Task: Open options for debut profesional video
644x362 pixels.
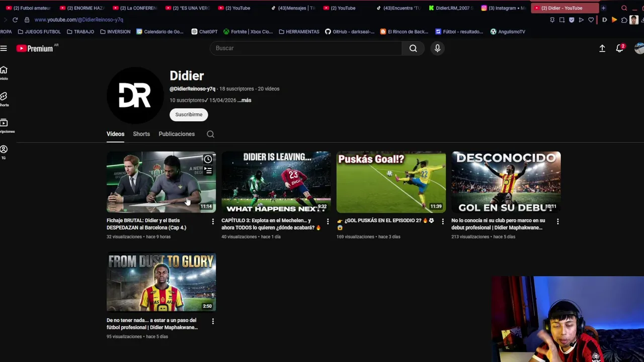Action: click(557, 221)
